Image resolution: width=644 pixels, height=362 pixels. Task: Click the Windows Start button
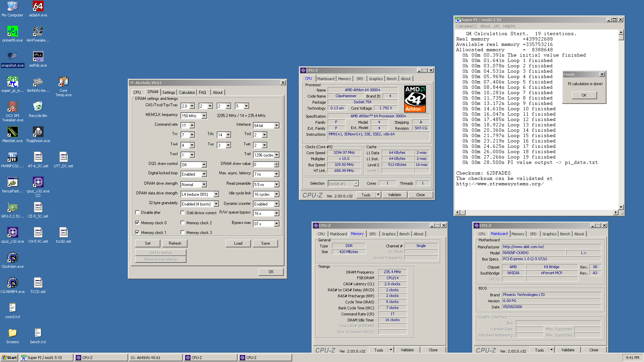(9, 358)
